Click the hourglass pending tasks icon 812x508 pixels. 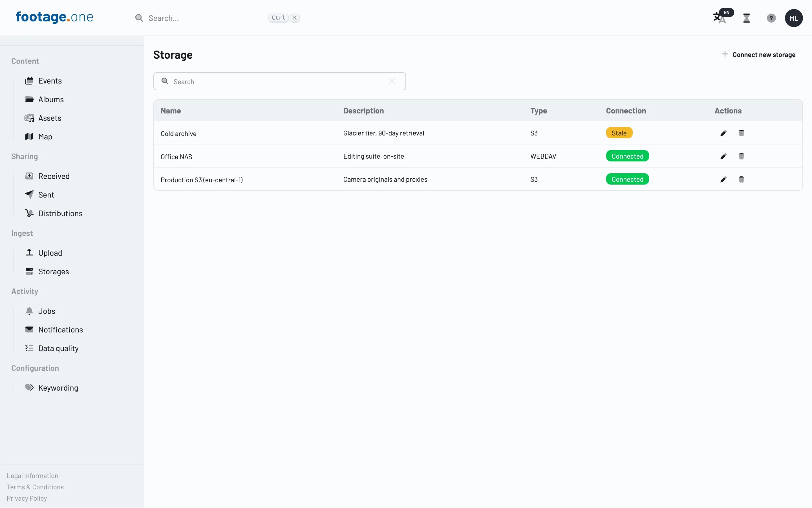tap(747, 18)
